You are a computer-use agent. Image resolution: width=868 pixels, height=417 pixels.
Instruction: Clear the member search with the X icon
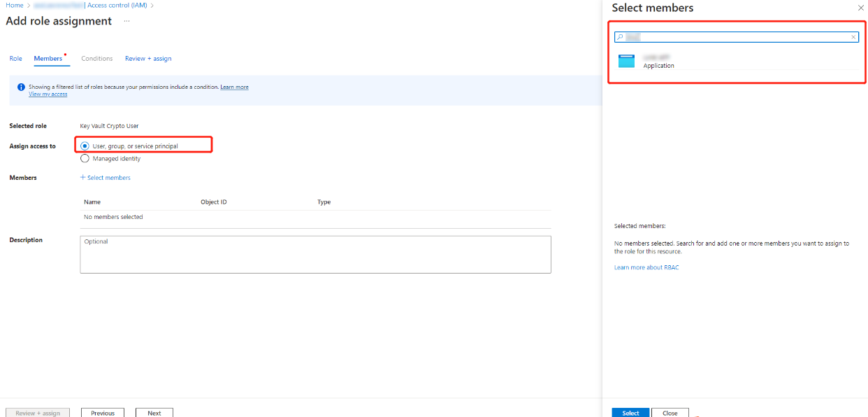tap(853, 37)
